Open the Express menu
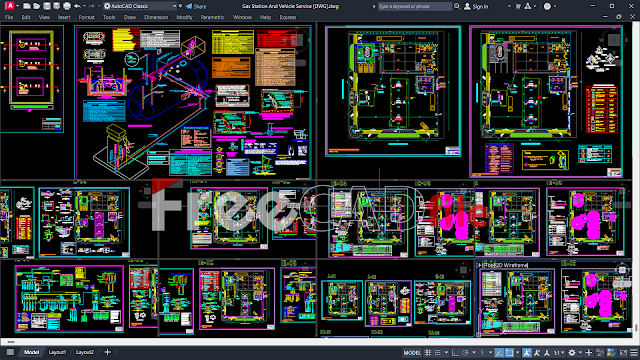The image size is (640, 360). [x=288, y=17]
